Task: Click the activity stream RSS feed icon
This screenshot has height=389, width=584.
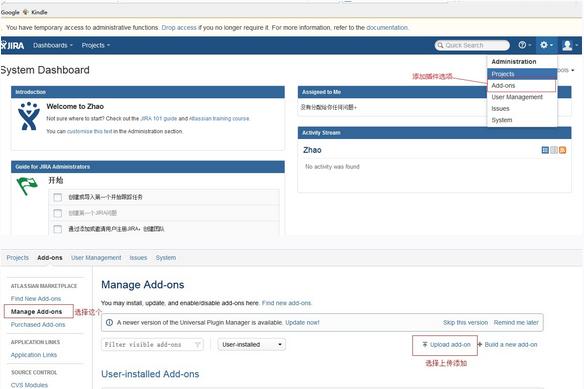Action: (x=562, y=150)
